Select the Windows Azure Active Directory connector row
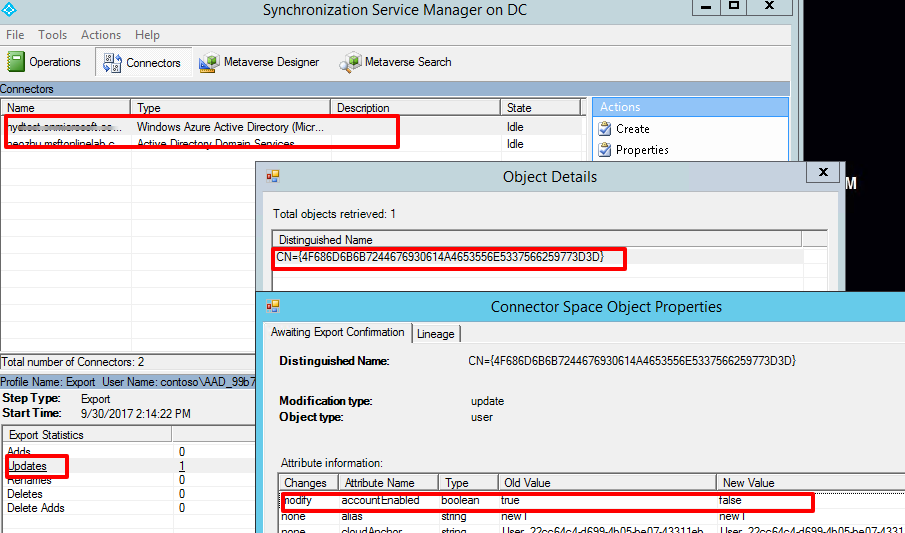Image resolution: width=905 pixels, height=533 pixels. tap(293, 127)
